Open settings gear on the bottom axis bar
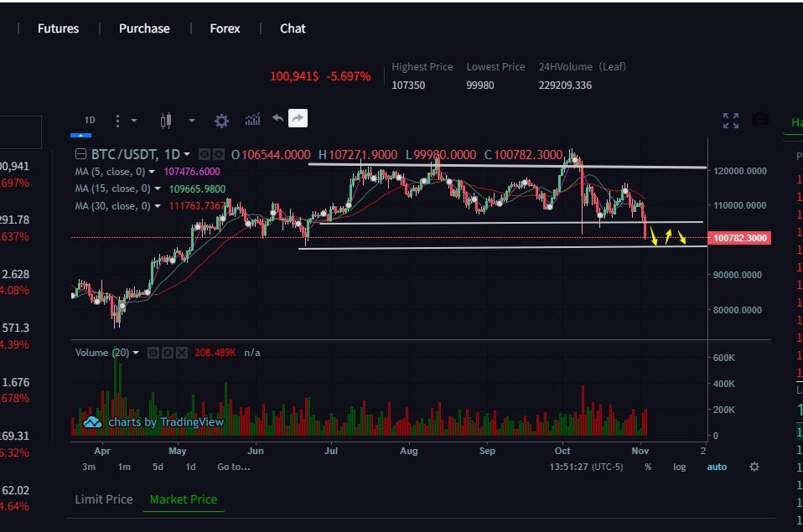 [x=754, y=467]
